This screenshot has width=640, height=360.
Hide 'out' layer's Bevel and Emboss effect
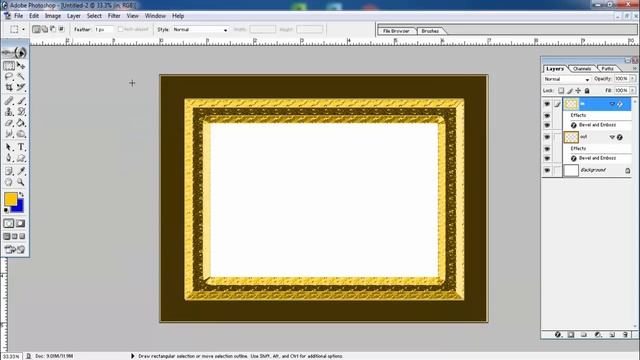(547, 158)
